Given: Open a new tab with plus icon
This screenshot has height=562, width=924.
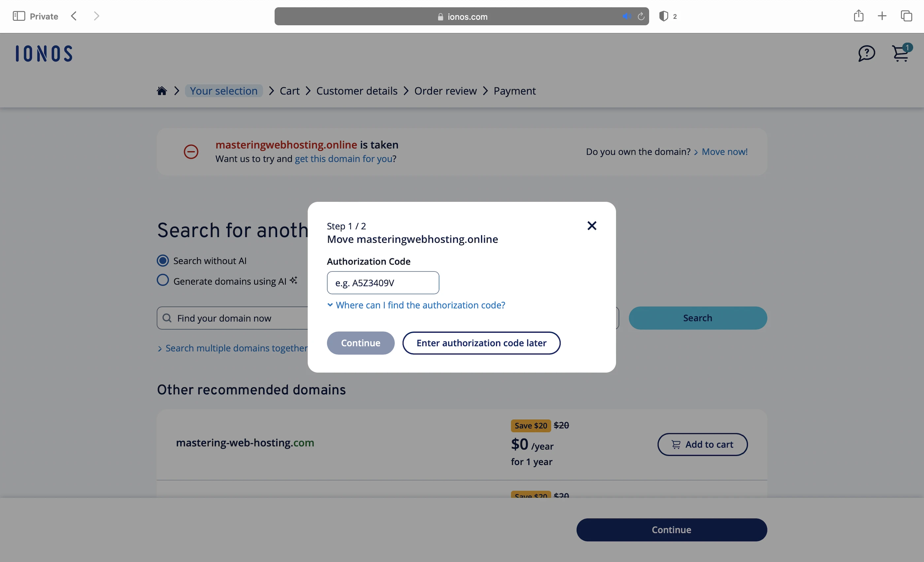Looking at the screenshot, I should [882, 16].
